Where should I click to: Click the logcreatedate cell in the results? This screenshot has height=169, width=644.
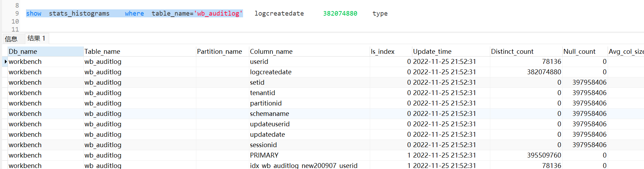click(271, 72)
